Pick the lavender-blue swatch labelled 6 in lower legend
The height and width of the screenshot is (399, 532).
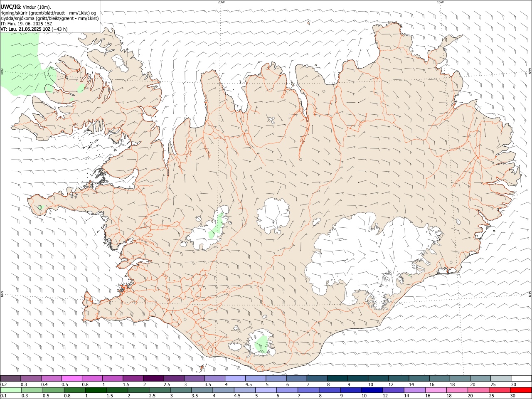click(287, 390)
